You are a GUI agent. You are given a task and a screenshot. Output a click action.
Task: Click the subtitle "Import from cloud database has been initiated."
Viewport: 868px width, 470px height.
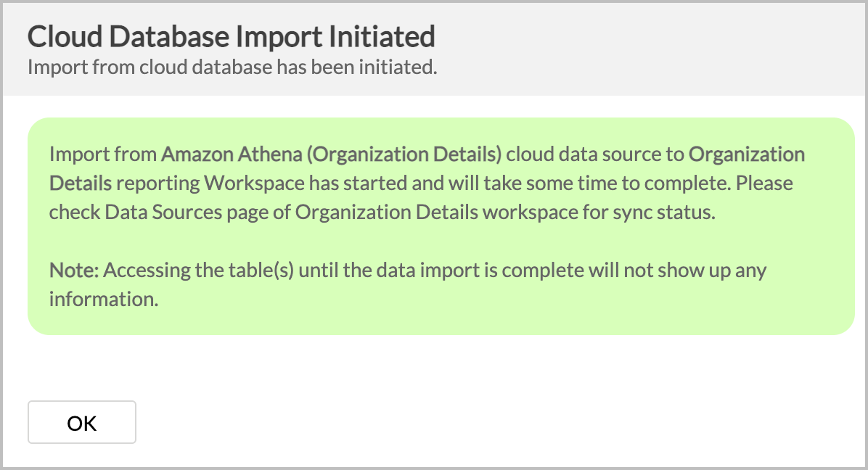pos(232,67)
